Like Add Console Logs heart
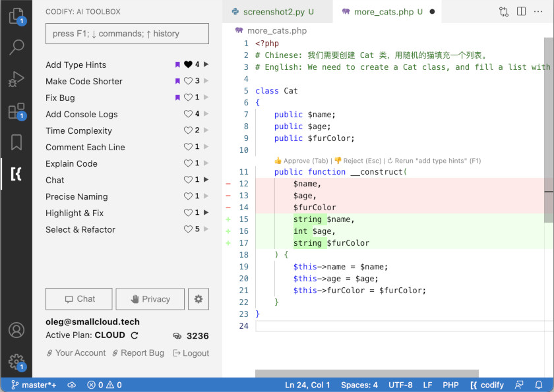This screenshot has height=392, width=554. point(188,113)
